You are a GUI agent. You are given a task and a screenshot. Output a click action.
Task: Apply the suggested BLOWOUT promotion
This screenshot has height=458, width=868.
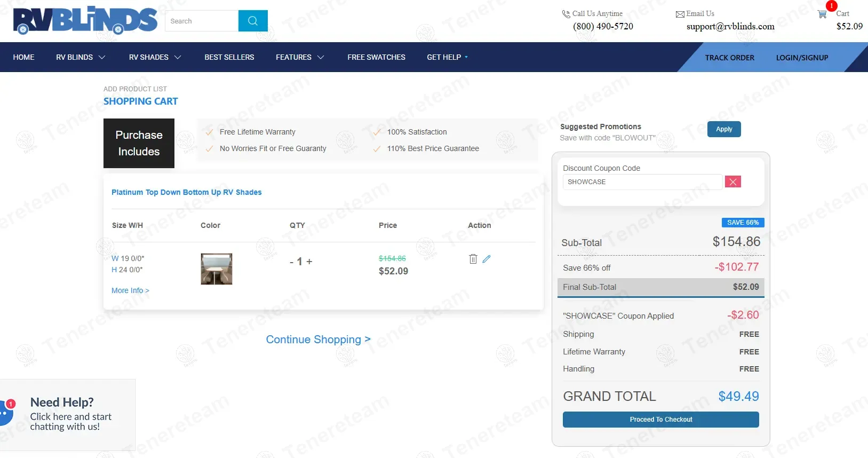click(x=724, y=129)
